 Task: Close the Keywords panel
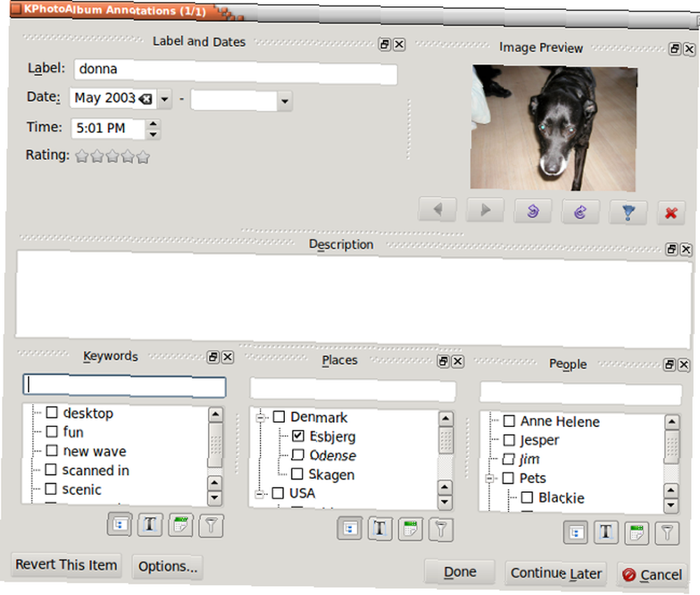click(x=227, y=357)
